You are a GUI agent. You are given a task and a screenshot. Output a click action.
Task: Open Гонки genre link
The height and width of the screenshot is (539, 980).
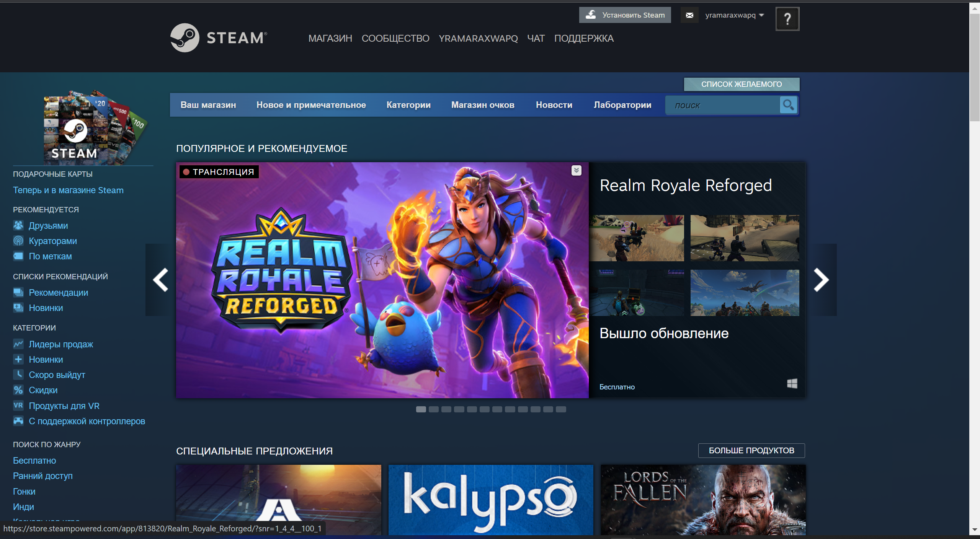[x=24, y=492]
